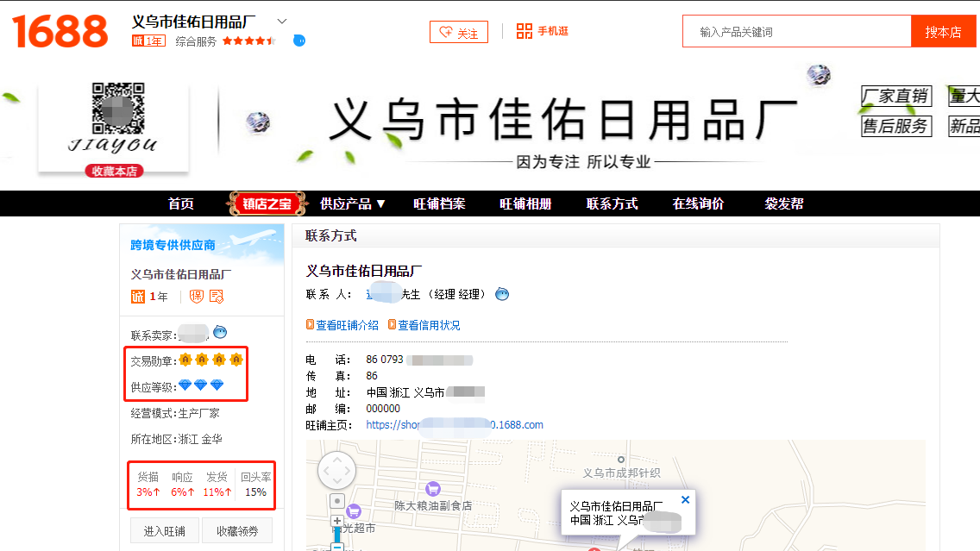The image size is (980, 551).
Task: Click the 交易勋章 medal icons
Action: 210,360
